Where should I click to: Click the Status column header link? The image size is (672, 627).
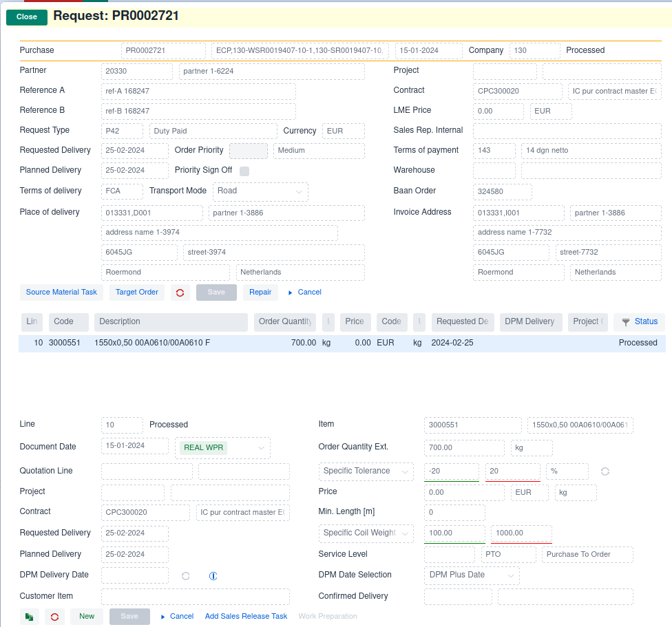tap(646, 322)
